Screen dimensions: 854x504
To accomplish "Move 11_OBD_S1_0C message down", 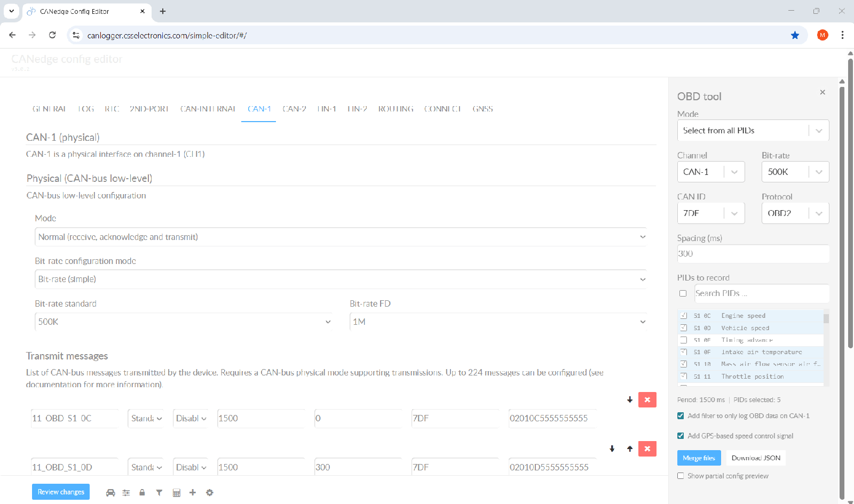I will coord(630,400).
